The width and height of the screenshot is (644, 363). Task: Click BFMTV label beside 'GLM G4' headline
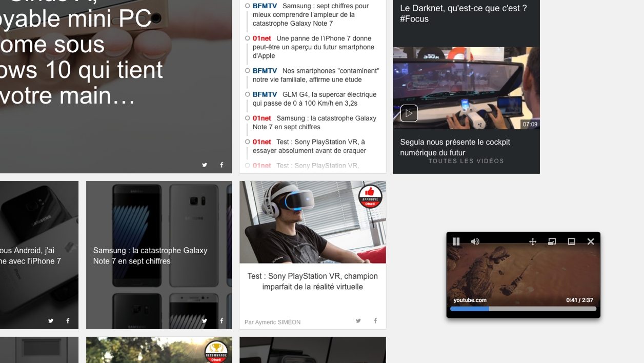265,94
